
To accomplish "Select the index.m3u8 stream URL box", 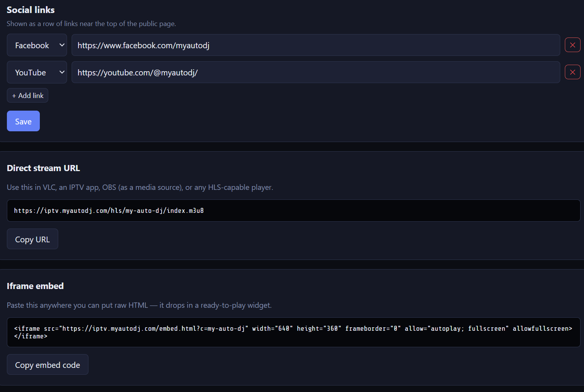I will 293,211.
